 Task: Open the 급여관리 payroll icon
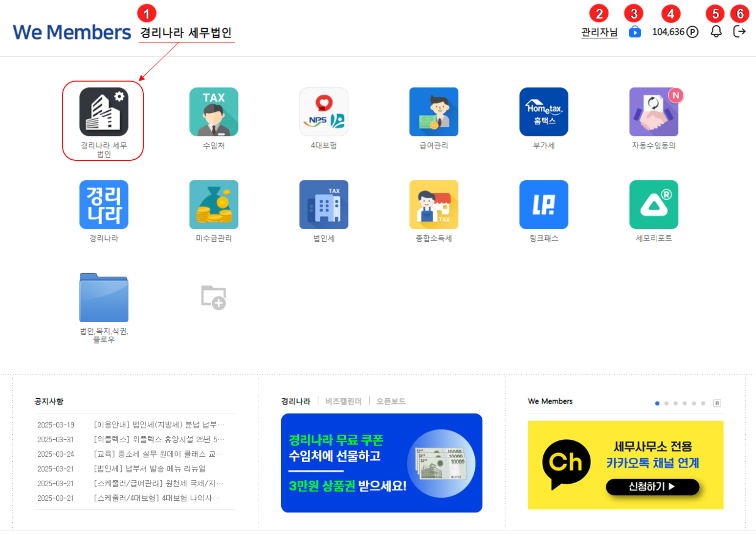pos(434,112)
